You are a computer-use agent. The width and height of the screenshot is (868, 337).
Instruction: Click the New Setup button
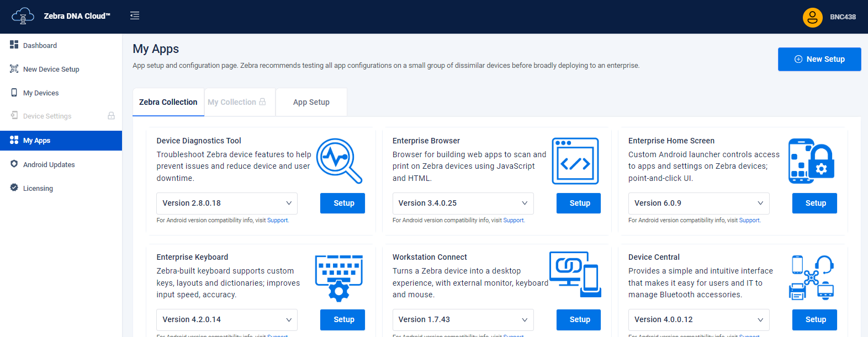coord(819,59)
